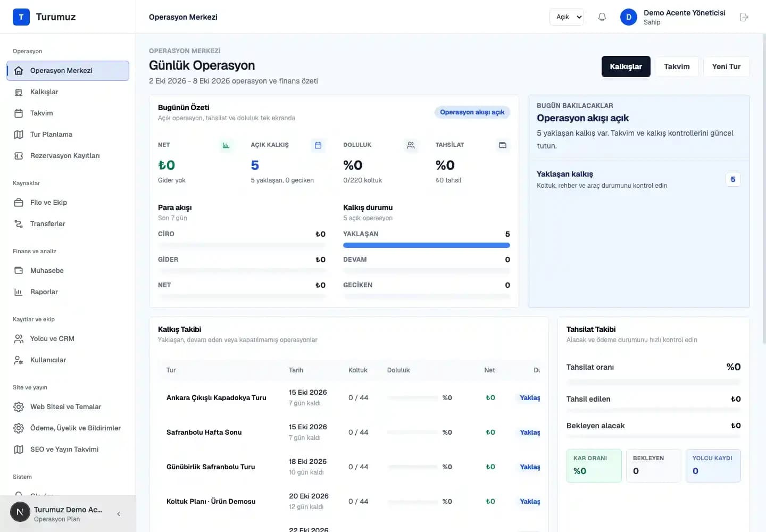Viewport: 766px width, 532px height.
Task: Collapse sidebar with chevron arrow
Action: tap(119, 514)
